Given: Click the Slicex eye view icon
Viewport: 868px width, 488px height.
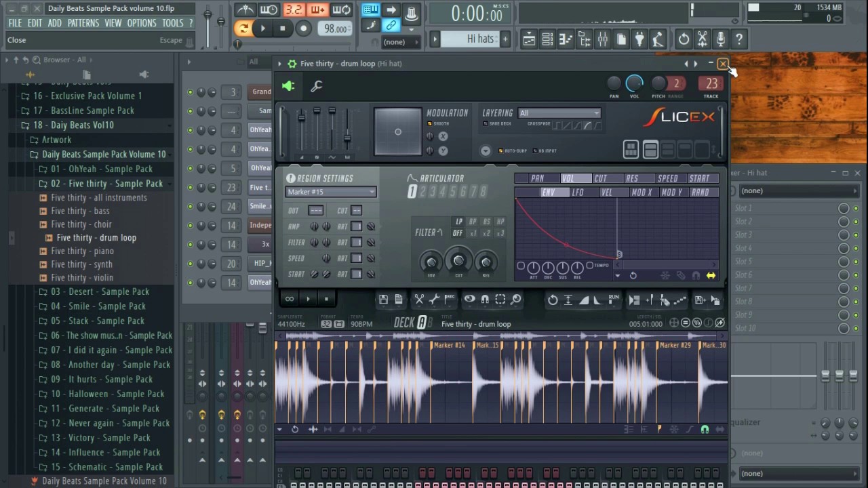Looking at the screenshot, I should (x=469, y=299).
